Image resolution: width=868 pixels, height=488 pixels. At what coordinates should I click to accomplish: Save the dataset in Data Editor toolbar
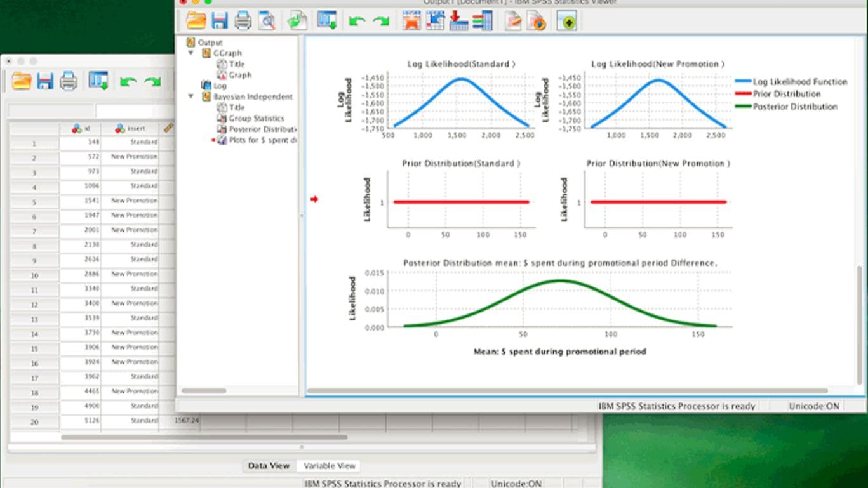[44, 81]
